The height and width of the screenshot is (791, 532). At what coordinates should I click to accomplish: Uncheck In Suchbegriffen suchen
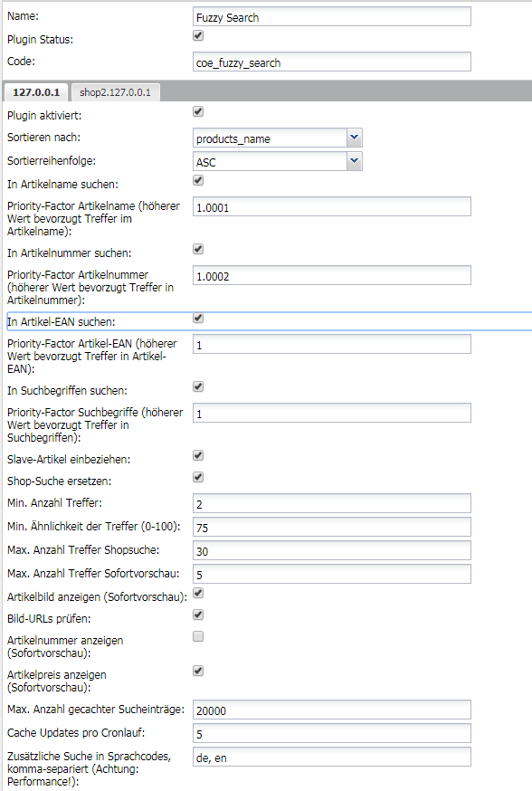(198, 387)
